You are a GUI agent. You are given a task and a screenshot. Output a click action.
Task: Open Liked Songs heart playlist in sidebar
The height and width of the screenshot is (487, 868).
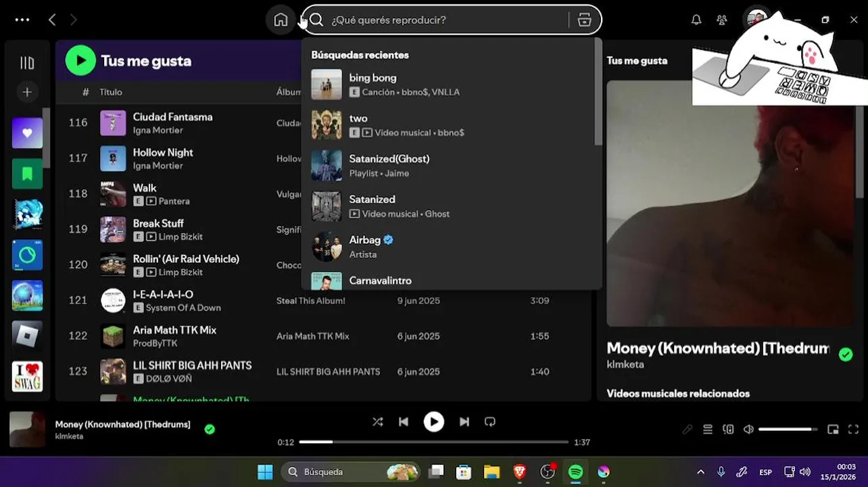pos(27,133)
